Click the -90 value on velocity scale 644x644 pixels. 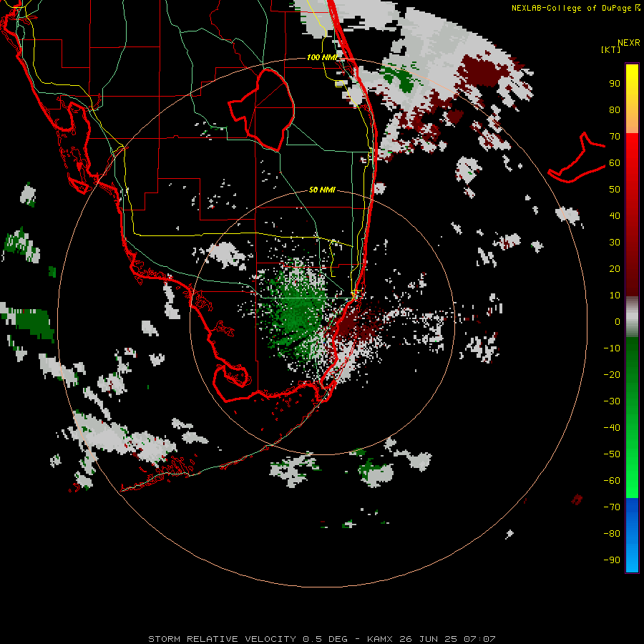coord(612,560)
